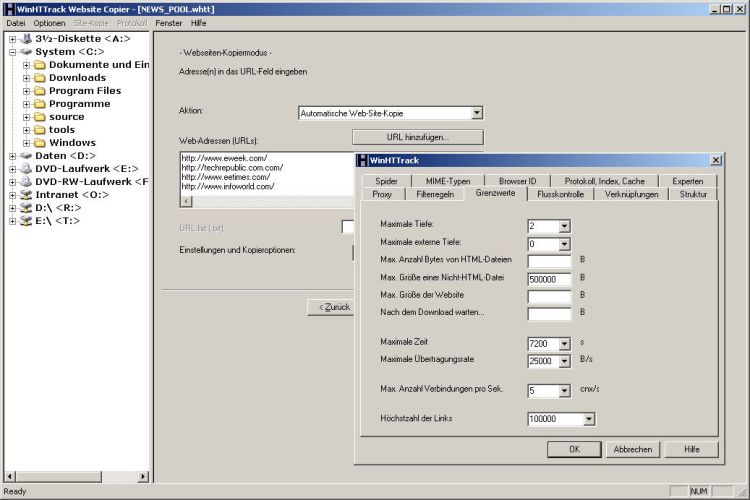Open the Maximale Tiefe dropdown
Screen dimensions: 750x500
pos(564,226)
